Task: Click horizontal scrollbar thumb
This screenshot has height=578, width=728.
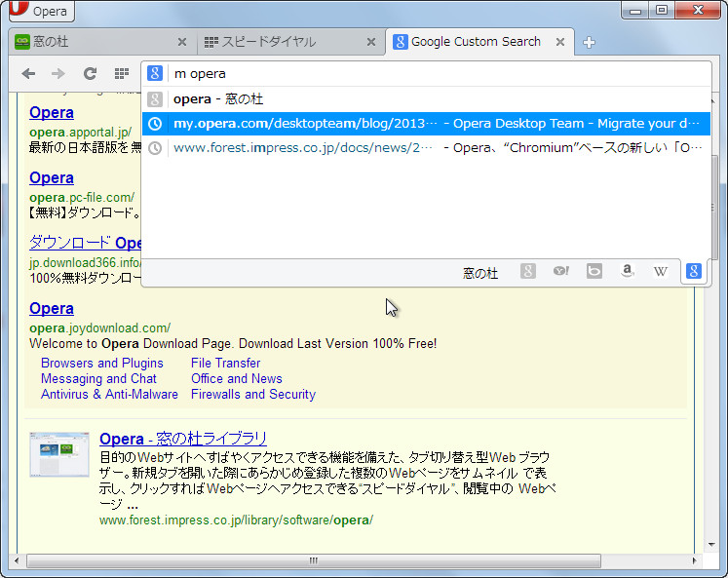Action: coord(314,560)
